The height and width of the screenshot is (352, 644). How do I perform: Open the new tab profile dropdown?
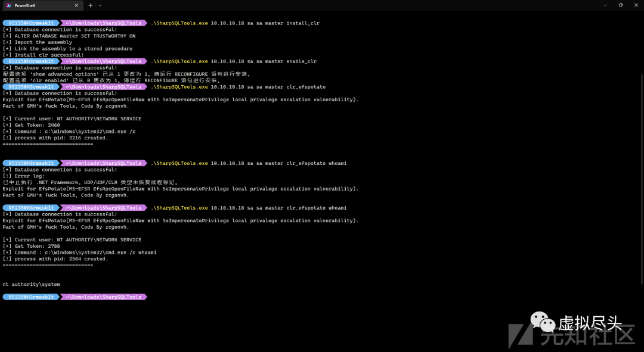point(100,5)
